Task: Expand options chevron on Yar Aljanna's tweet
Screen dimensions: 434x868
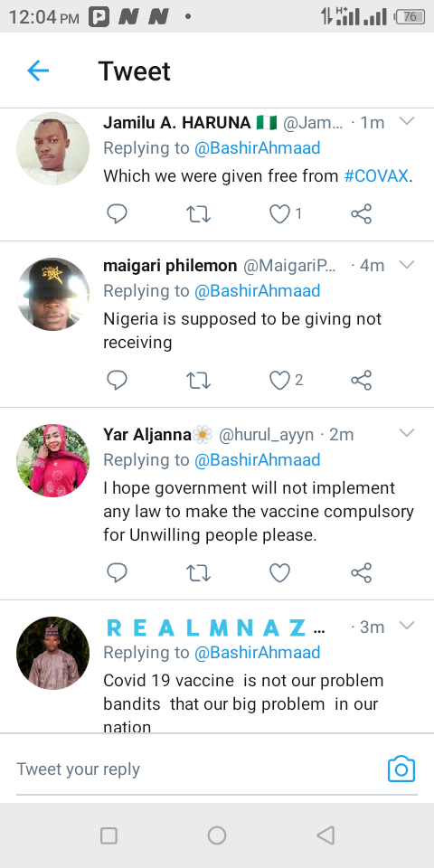Action: pos(407,433)
